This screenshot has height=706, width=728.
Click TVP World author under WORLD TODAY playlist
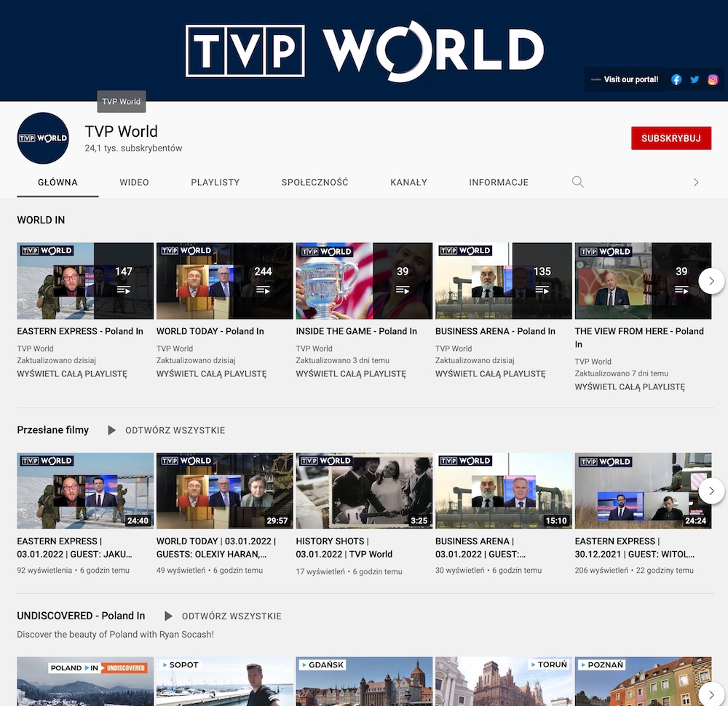(x=175, y=349)
